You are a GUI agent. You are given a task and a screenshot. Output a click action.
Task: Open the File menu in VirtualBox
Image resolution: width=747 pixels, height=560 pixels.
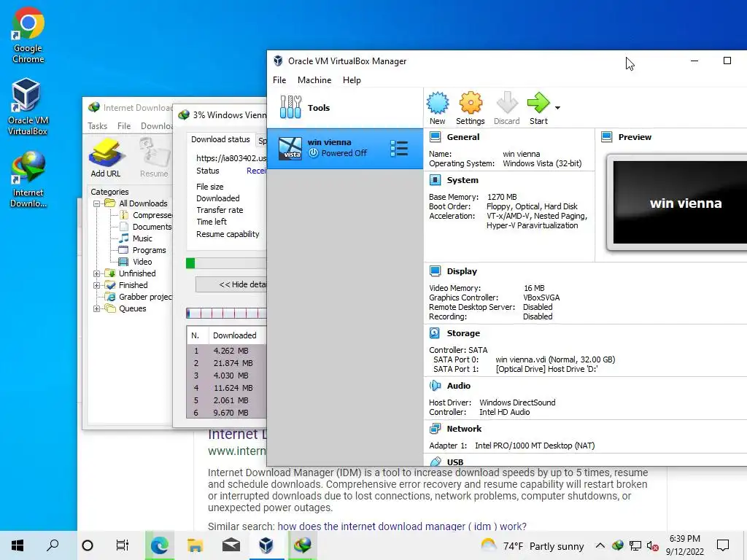pos(279,80)
